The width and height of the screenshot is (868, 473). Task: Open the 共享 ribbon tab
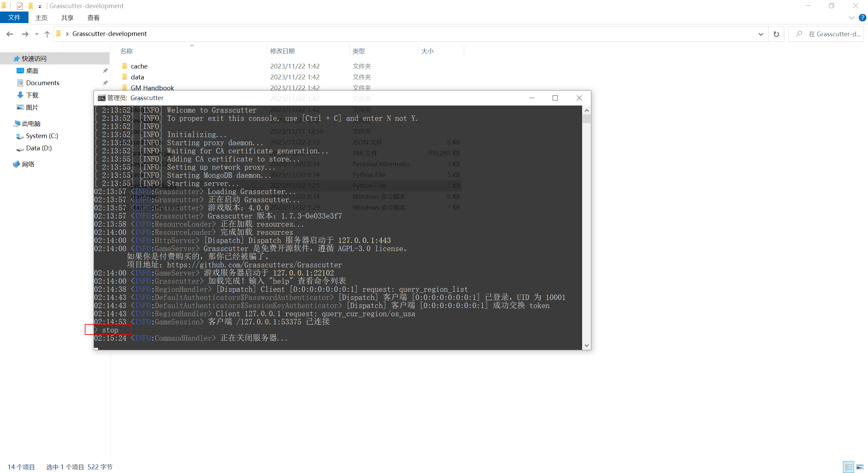click(x=67, y=18)
